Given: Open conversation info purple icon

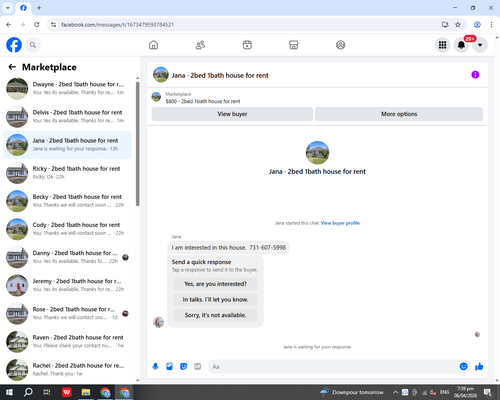Looking at the screenshot, I should (475, 75).
